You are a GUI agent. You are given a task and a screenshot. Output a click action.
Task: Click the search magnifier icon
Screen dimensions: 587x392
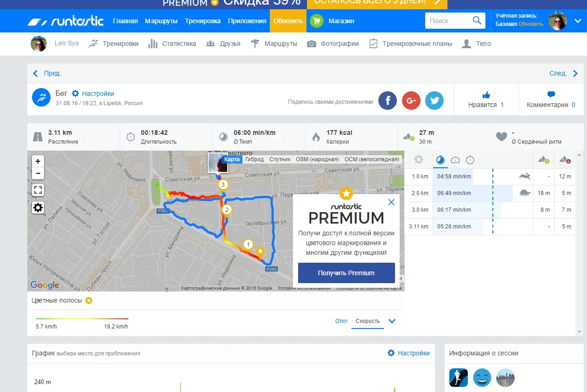pyautogui.click(x=477, y=20)
